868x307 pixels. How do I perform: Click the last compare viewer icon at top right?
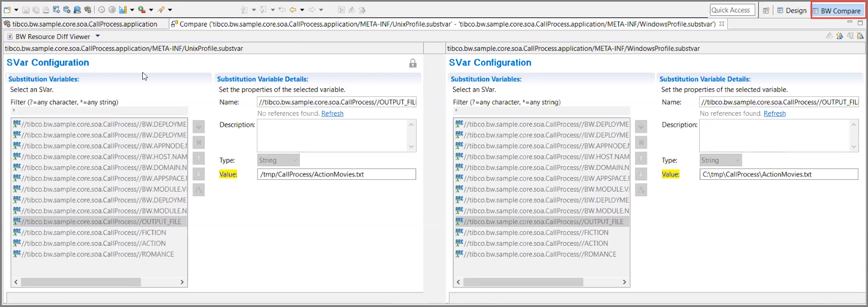860,36
